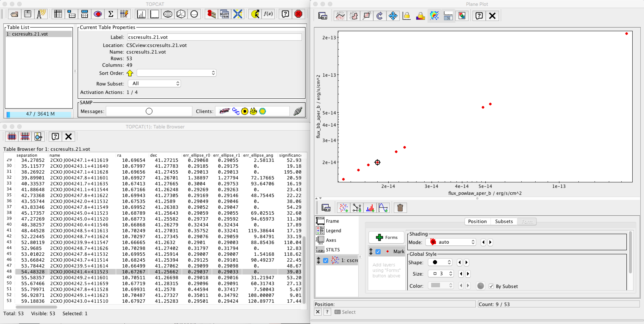Click the Cube Plot icon
The height and width of the screenshot is (324, 644).
(181, 14)
